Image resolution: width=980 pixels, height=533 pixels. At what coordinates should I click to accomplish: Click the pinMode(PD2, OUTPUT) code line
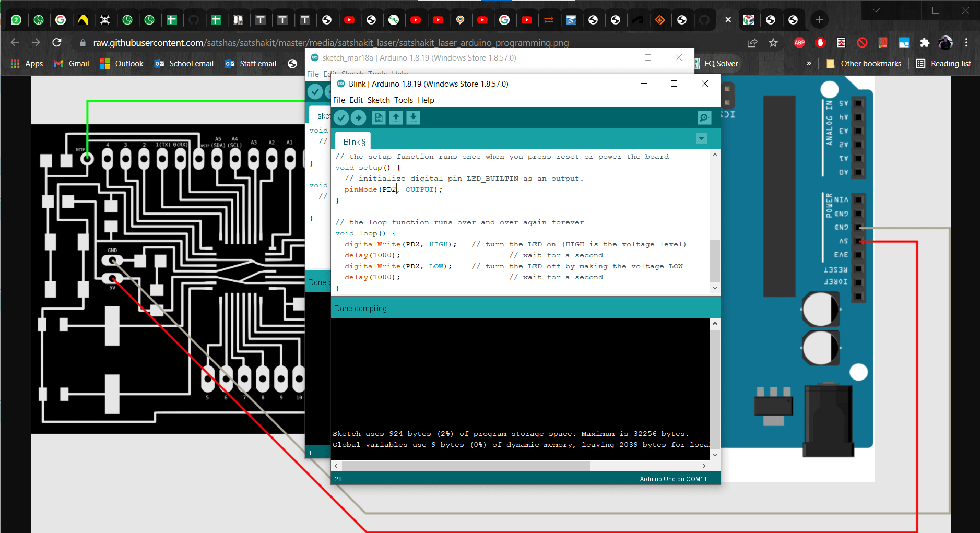point(393,189)
